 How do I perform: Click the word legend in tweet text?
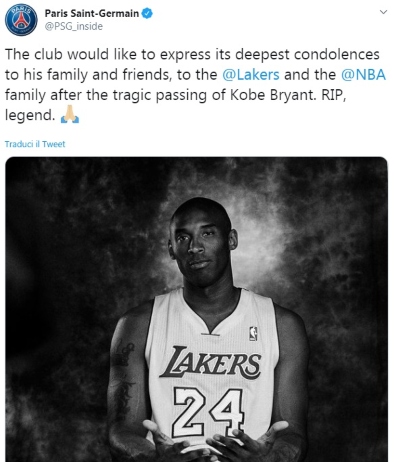(30, 115)
